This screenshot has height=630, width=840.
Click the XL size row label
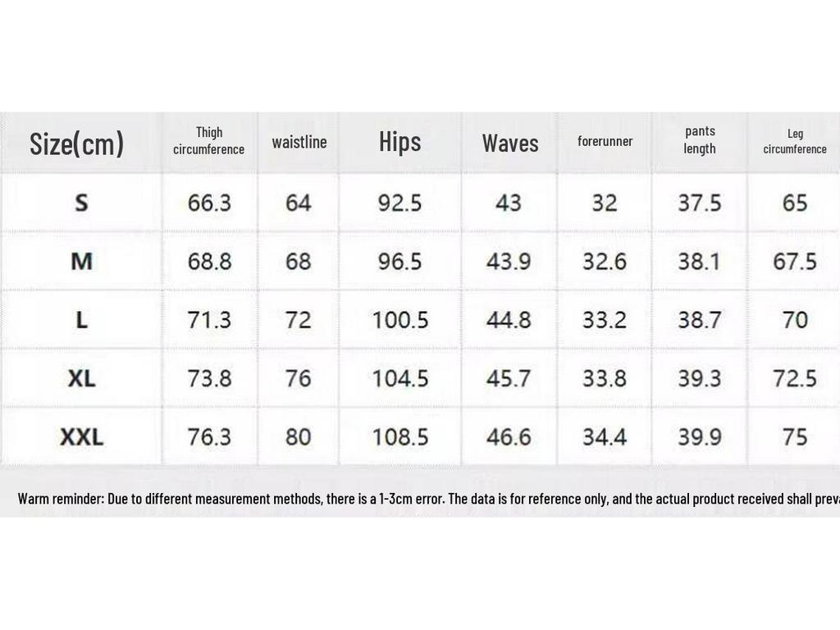81,378
